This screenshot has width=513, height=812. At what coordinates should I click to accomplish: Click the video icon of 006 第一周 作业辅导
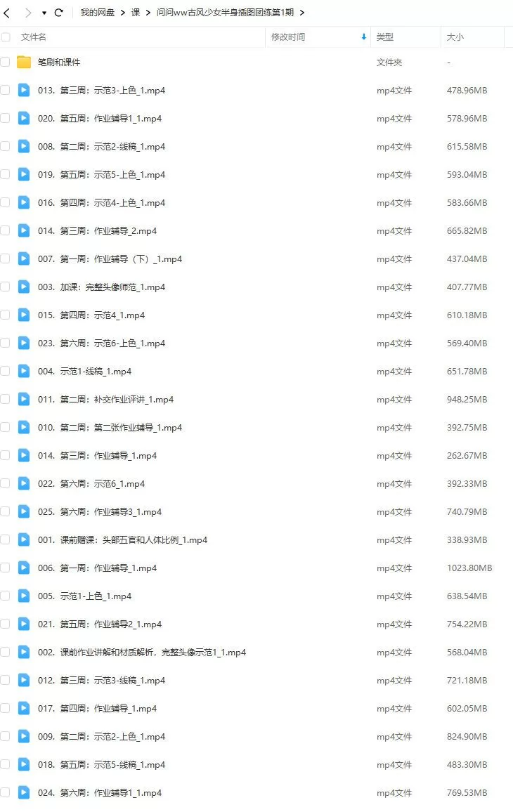click(24, 568)
